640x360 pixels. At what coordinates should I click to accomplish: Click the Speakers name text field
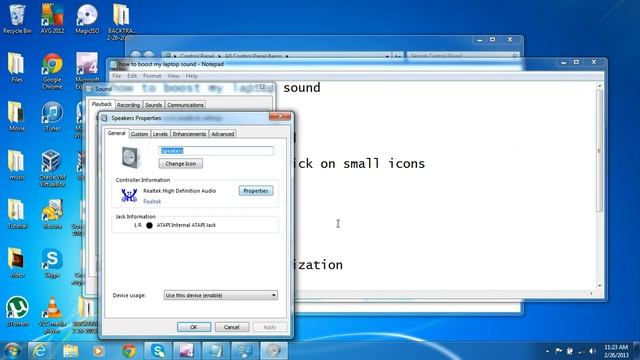tap(216, 151)
